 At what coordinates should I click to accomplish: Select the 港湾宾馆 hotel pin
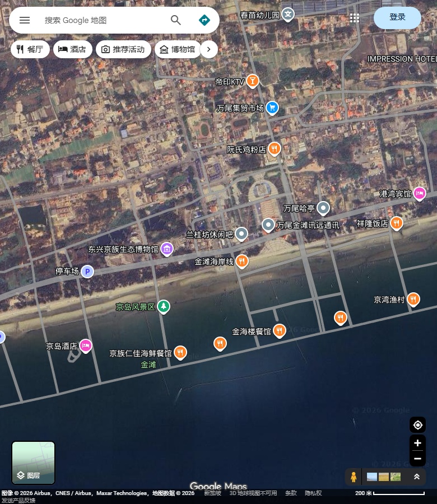(419, 194)
